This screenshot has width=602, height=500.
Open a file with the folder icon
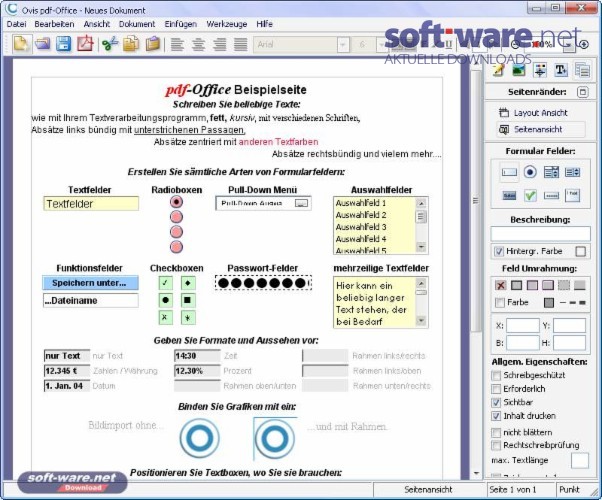(43, 44)
